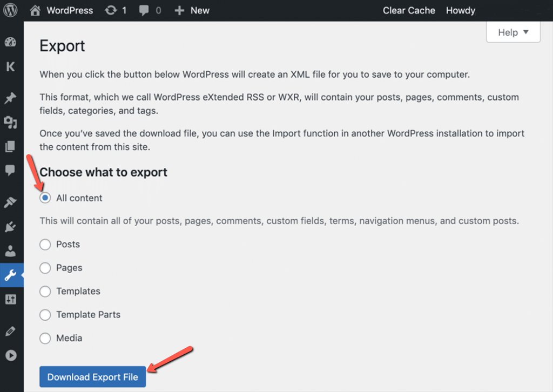Expand the Help panel

[x=512, y=32]
